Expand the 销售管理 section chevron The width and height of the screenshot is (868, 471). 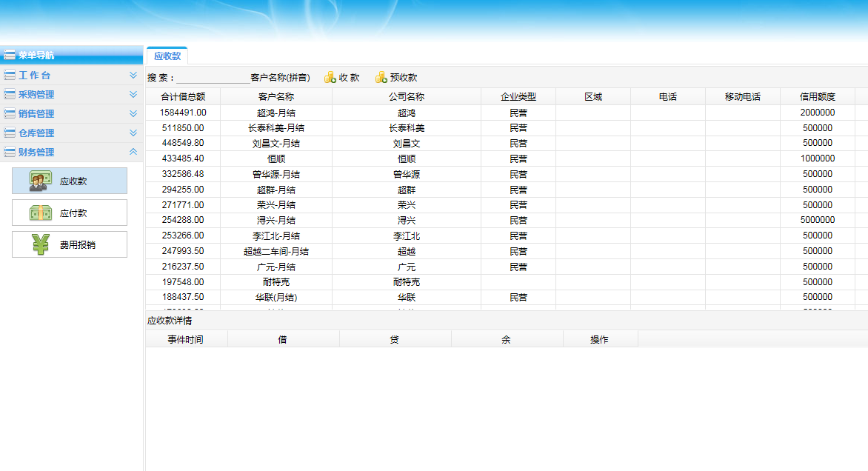tap(133, 113)
